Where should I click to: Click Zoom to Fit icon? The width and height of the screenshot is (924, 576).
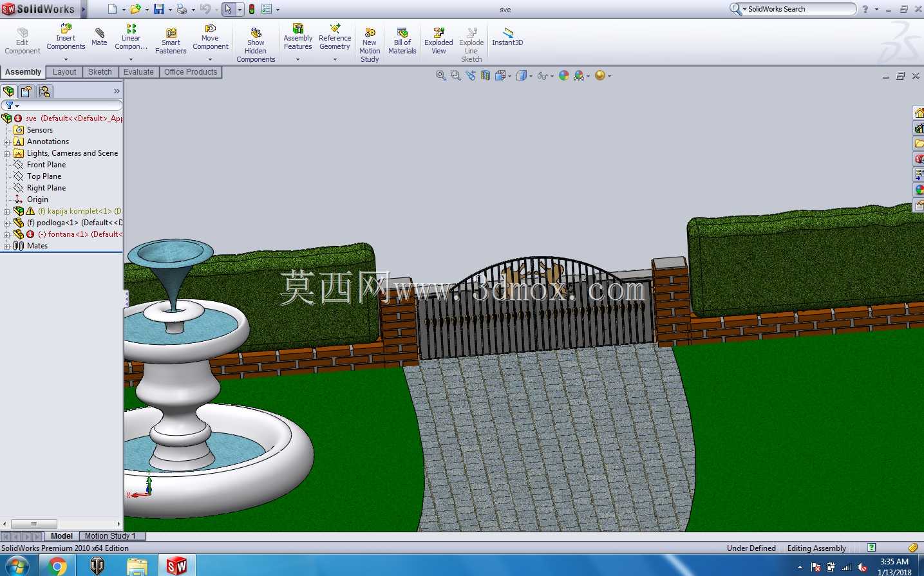441,75
